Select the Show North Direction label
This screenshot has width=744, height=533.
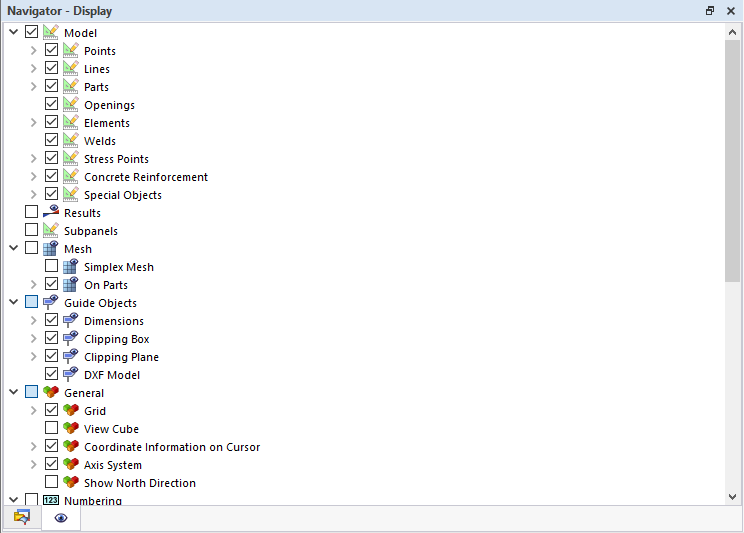[x=140, y=483]
